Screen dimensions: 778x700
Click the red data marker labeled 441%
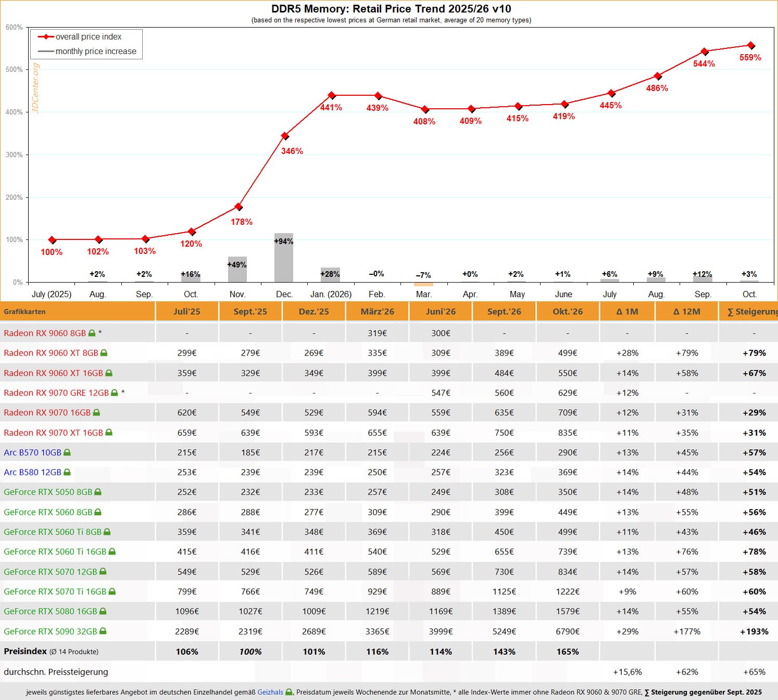(332, 95)
